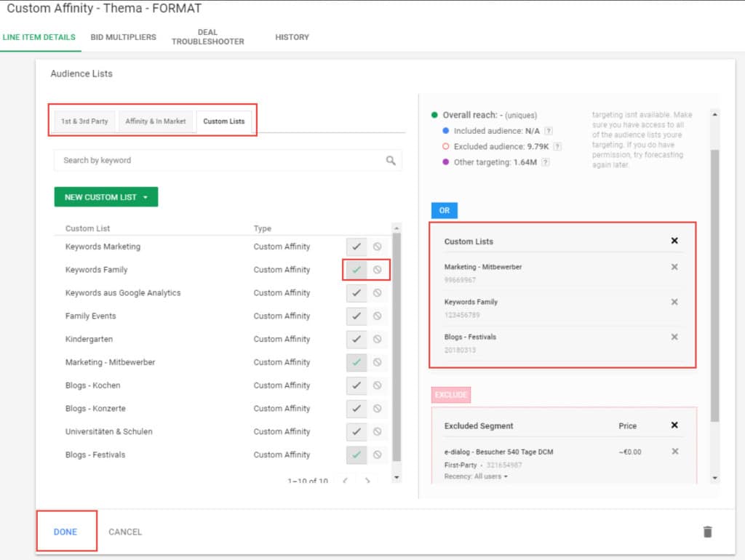745x560 pixels.
Task: Open the Bid Multipliers tab
Action: coord(123,37)
